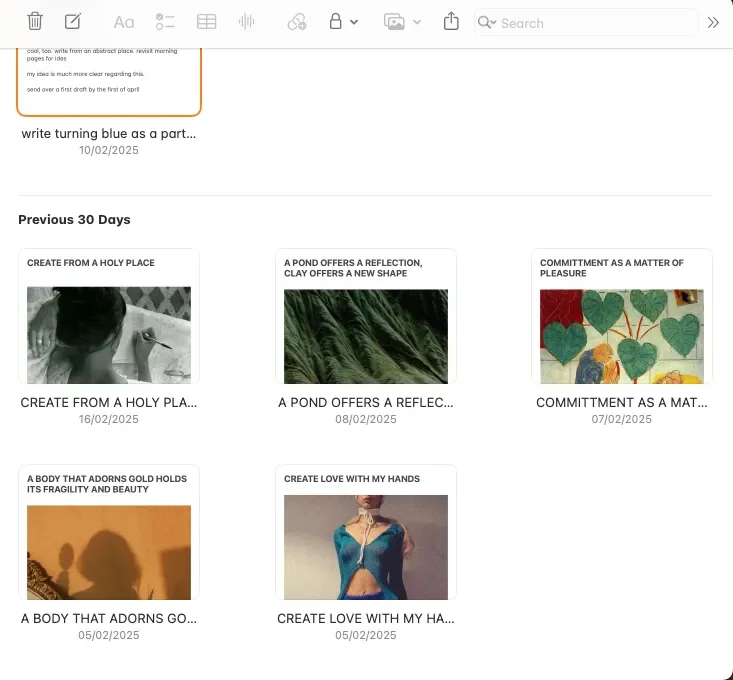Screen dimensions: 733x680
Task: Click the 'Previous 30 Days' section header
Action: (74, 220)
